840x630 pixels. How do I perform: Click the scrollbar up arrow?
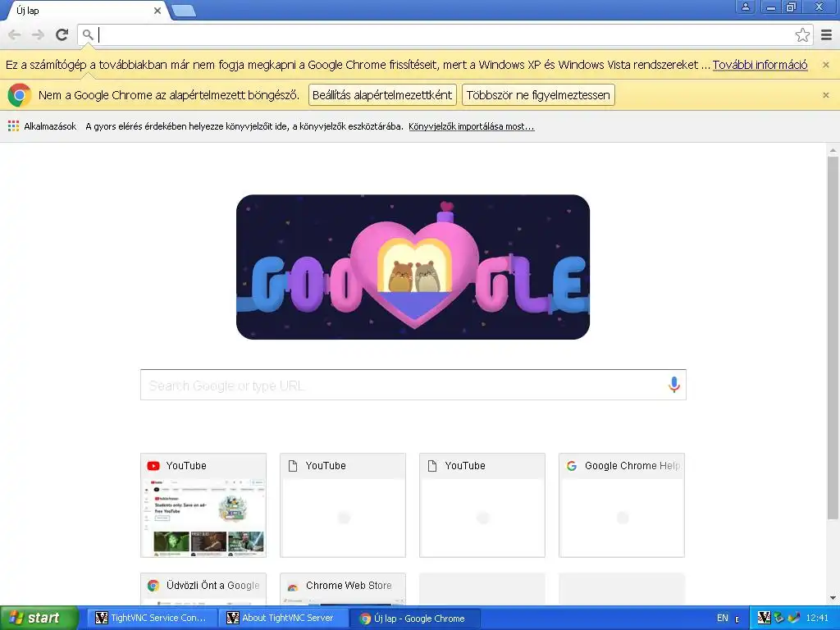tap(833, 151)
